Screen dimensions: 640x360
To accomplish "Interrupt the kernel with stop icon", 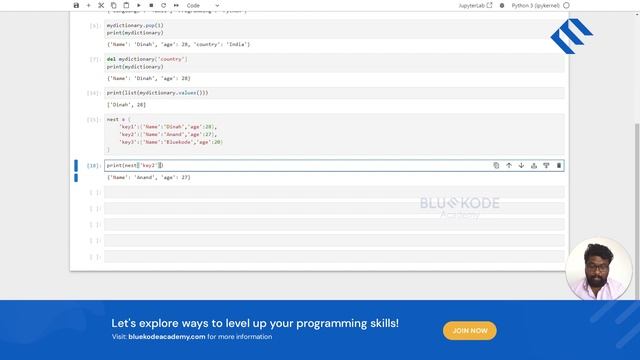I will (x=151, y=5).
